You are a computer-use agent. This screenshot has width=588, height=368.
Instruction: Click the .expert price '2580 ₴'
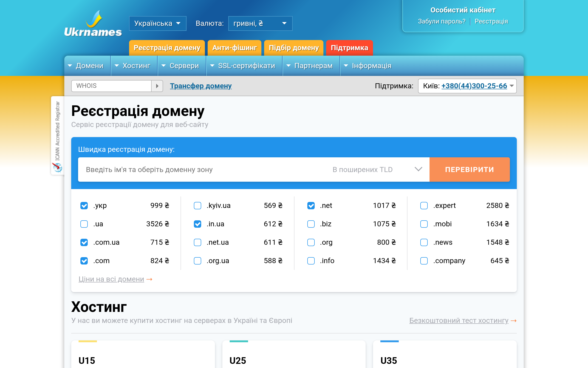pyautogui.click(x=498, y=206)
